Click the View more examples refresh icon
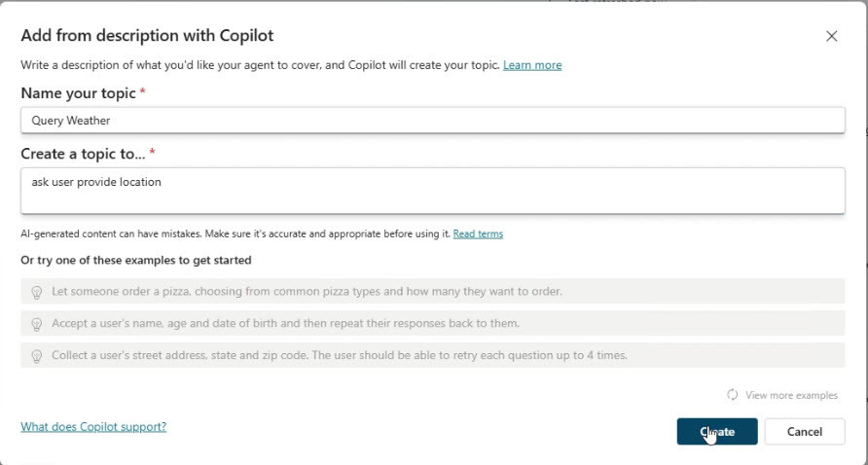This screenshot has width=868, height=465. click(x=733, y=395)
